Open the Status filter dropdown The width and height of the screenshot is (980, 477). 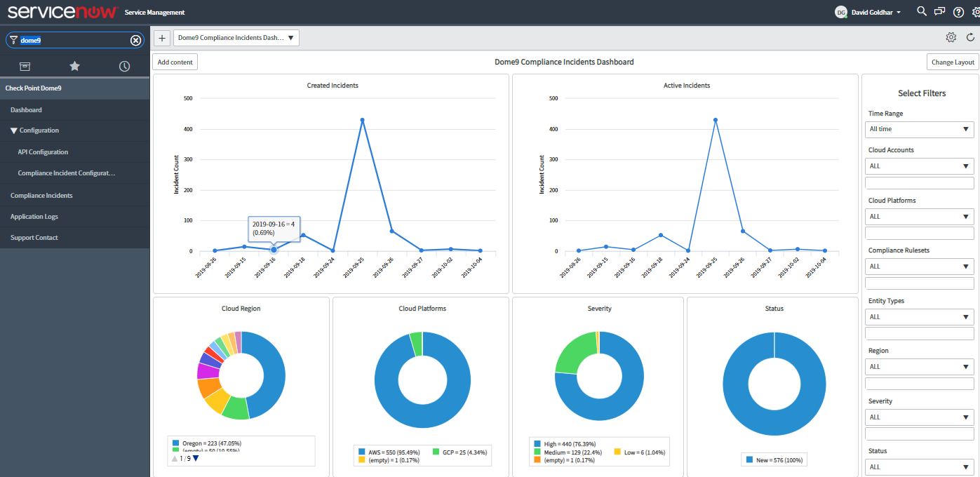coord(920,467)
